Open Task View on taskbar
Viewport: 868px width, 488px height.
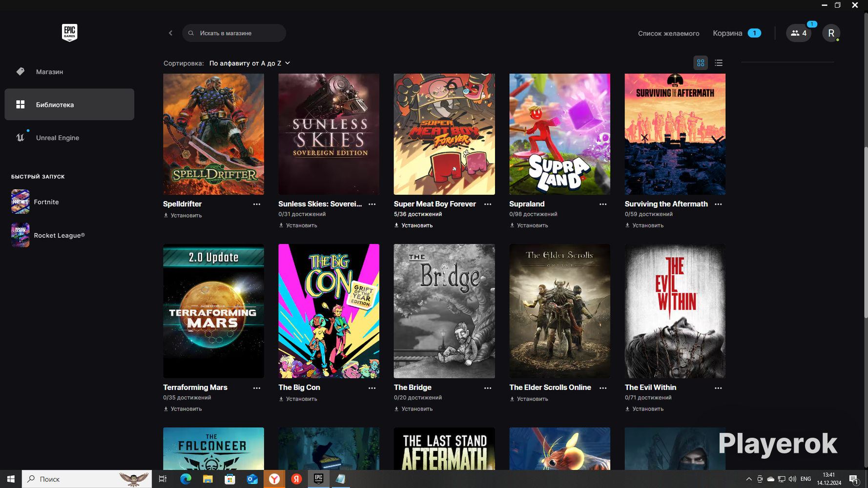tap(163, 479)
